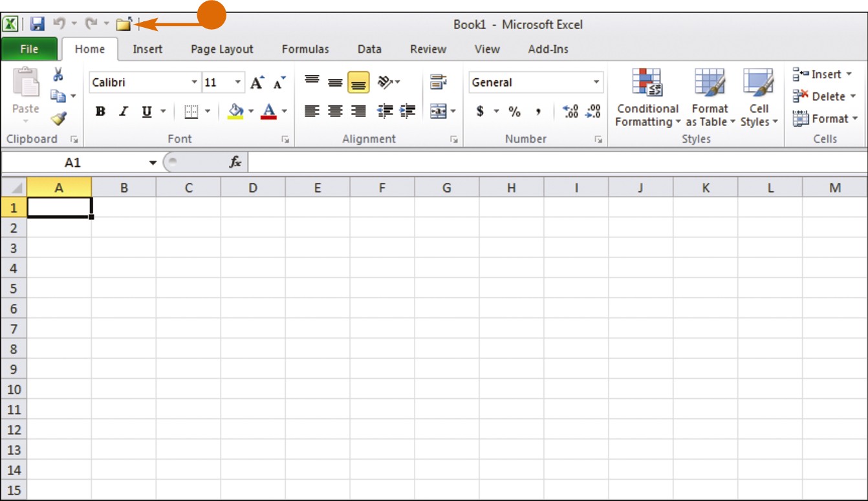This screenshot has height=501, width=868.
Task: Toggle Italic formatting
Action: click(x=124, y=112)
